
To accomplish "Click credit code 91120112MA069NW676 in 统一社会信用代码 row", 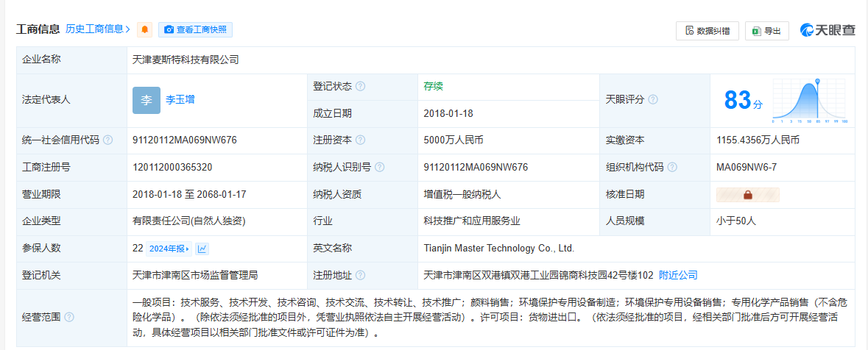I will pyautogui.click(x=185, y=140).
